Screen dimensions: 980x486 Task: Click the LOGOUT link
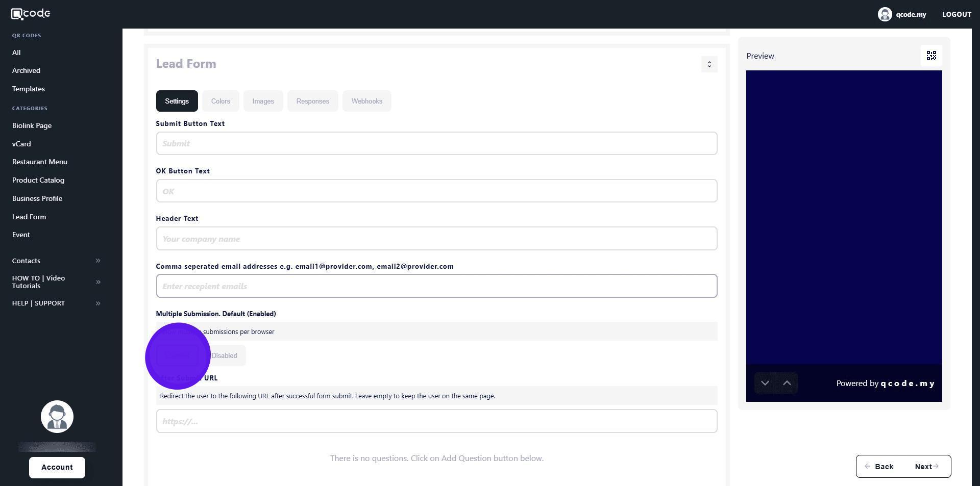coord(956,14)
